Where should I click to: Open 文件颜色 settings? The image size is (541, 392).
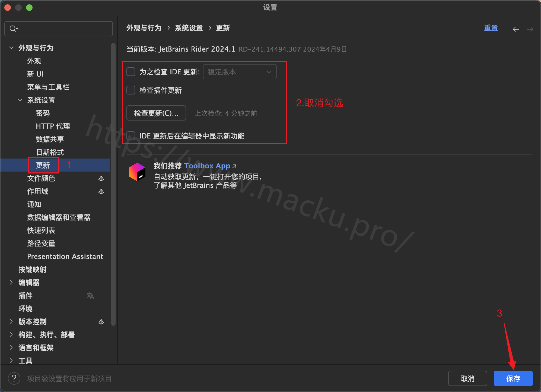(41, 178)
